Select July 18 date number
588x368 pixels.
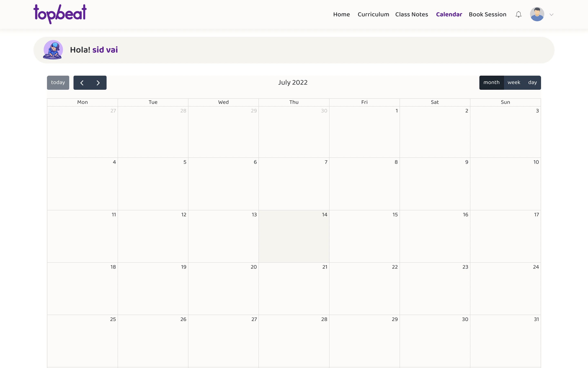point(113,267)
